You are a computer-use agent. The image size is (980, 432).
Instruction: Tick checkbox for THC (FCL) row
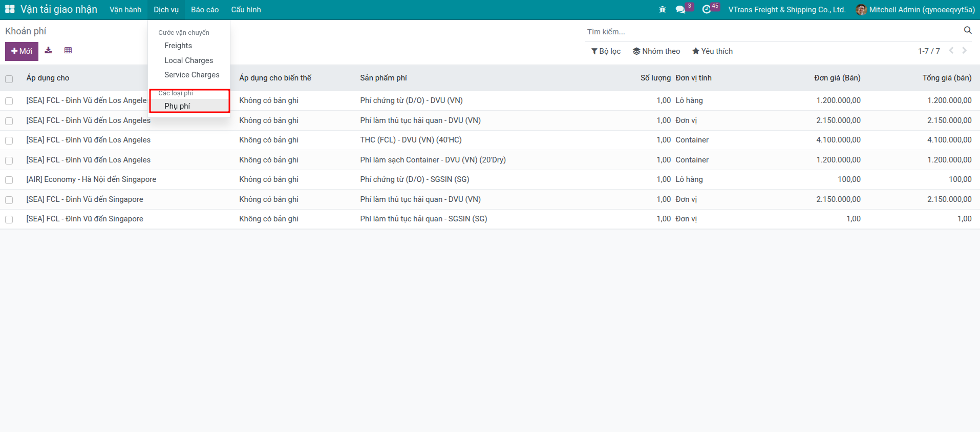coord(9,140)
